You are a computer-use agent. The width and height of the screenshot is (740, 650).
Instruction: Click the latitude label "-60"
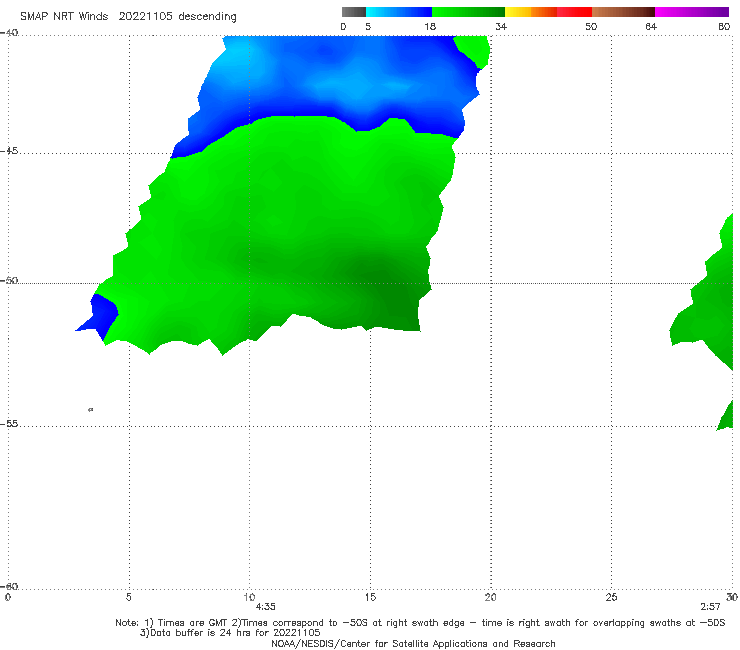tap(9, 586)
